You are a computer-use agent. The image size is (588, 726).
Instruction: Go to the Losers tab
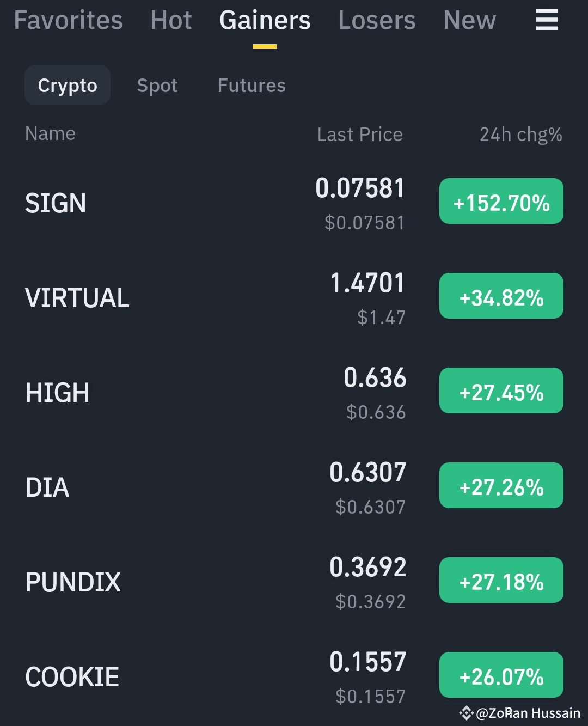377,20
